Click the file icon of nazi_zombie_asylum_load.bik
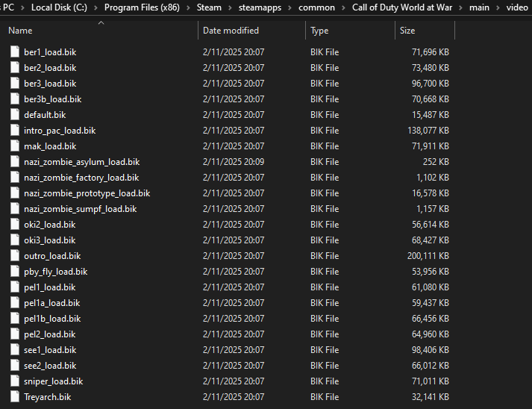The image size is (532, 409). (15, 161)
